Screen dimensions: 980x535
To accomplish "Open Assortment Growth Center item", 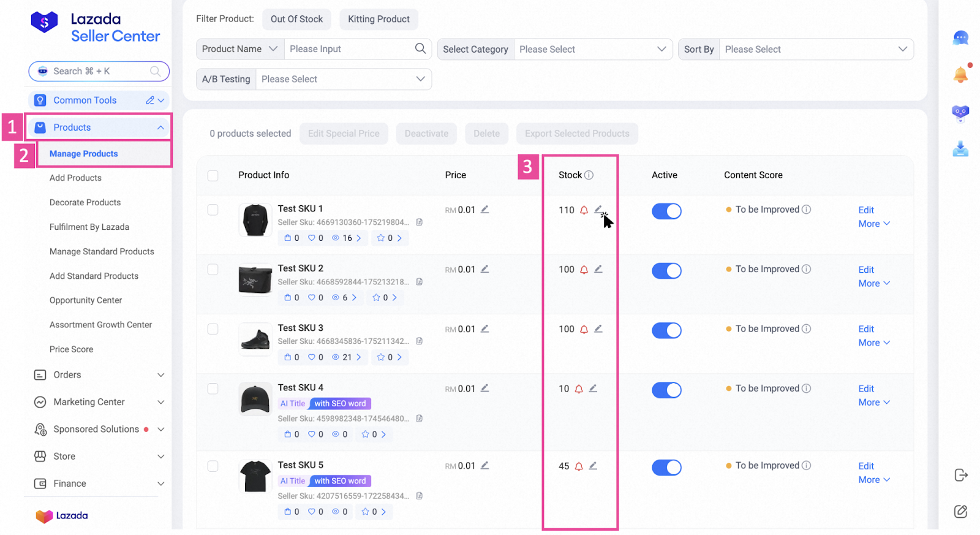I will tap(101, 325).
